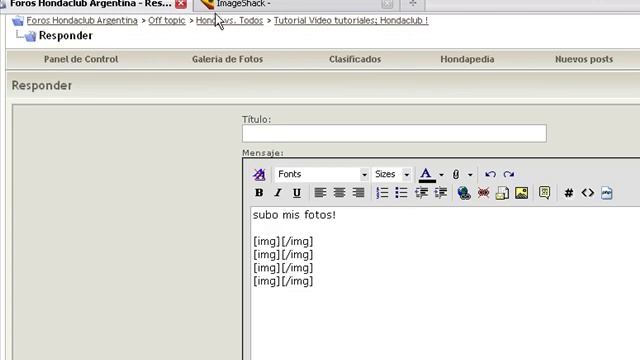Click the font color A button

click(x=427, y=175)
